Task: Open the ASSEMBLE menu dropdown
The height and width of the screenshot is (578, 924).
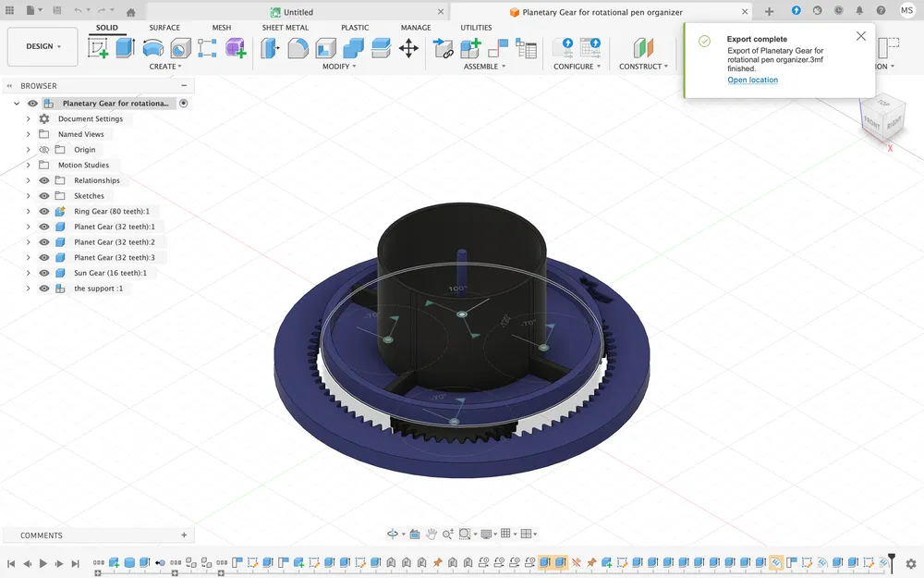Action: [x=484, y=67]
